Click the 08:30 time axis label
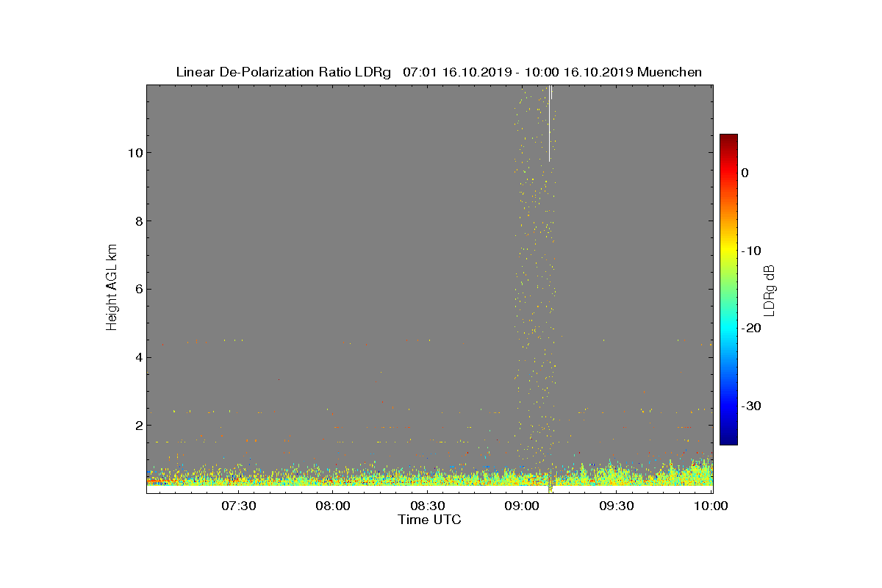This screenshot has height=588, width=882. [428, 506]
